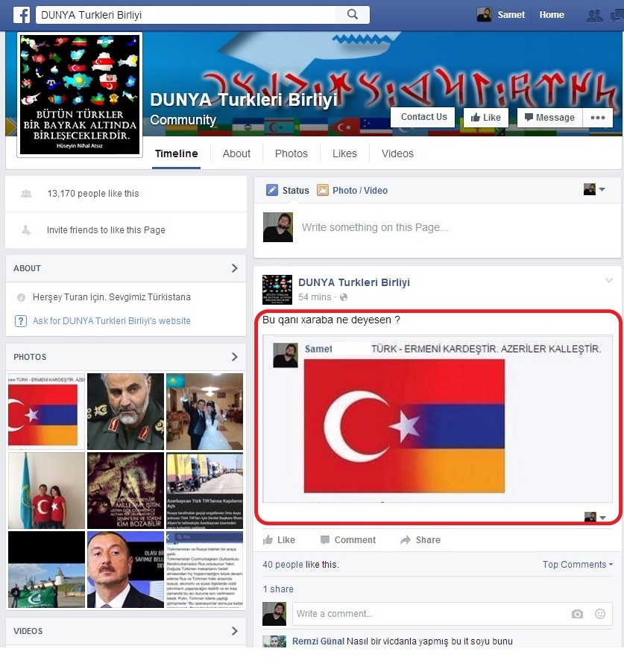
Task: Click Remzi Günal's comment avatar
Action: (274, 641)
